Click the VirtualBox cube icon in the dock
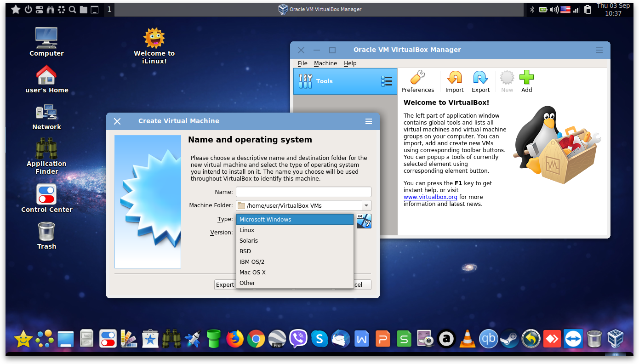The height and width of the screenshot is (364, 639). click(x=615, y=339)
